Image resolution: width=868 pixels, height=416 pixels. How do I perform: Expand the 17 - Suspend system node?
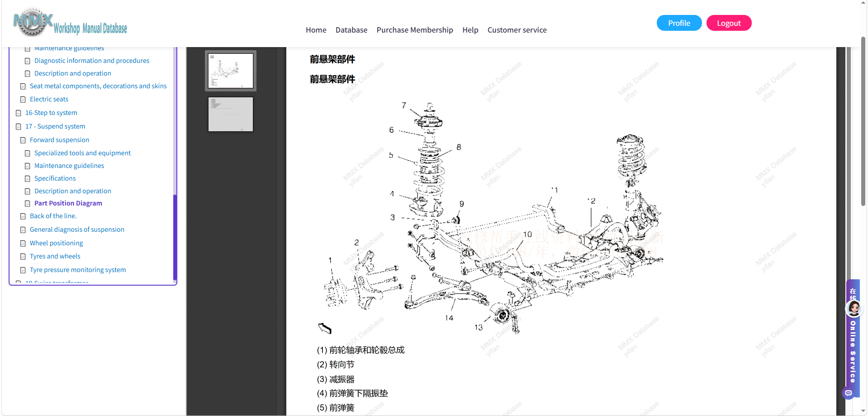(55, 126)
